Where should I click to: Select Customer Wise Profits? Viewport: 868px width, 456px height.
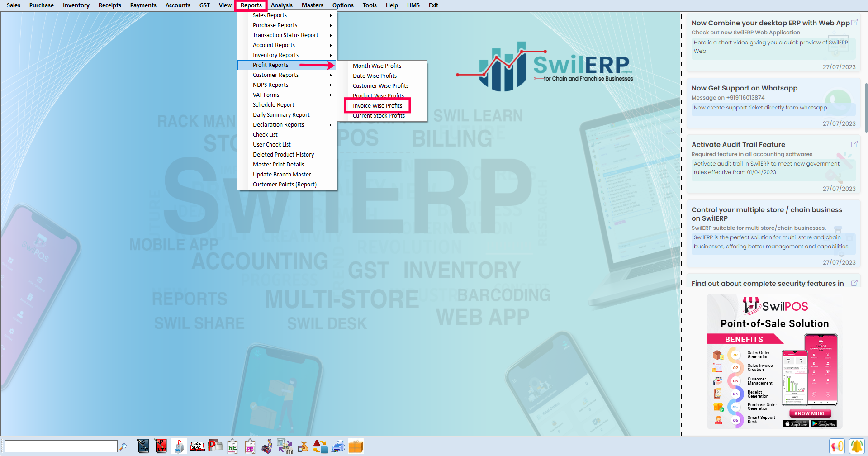[x=381, y=86]
